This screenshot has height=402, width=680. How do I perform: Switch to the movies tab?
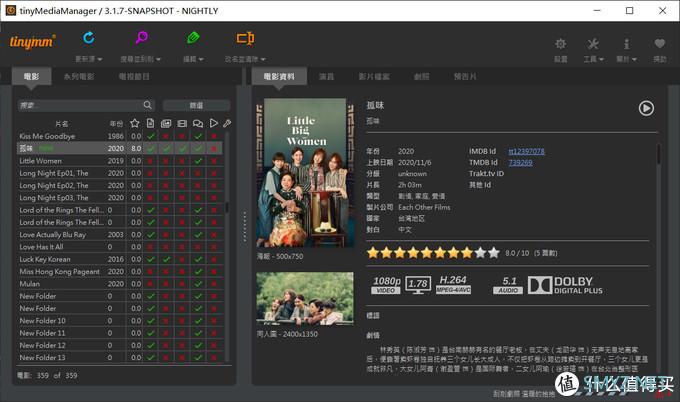point(31,76)
